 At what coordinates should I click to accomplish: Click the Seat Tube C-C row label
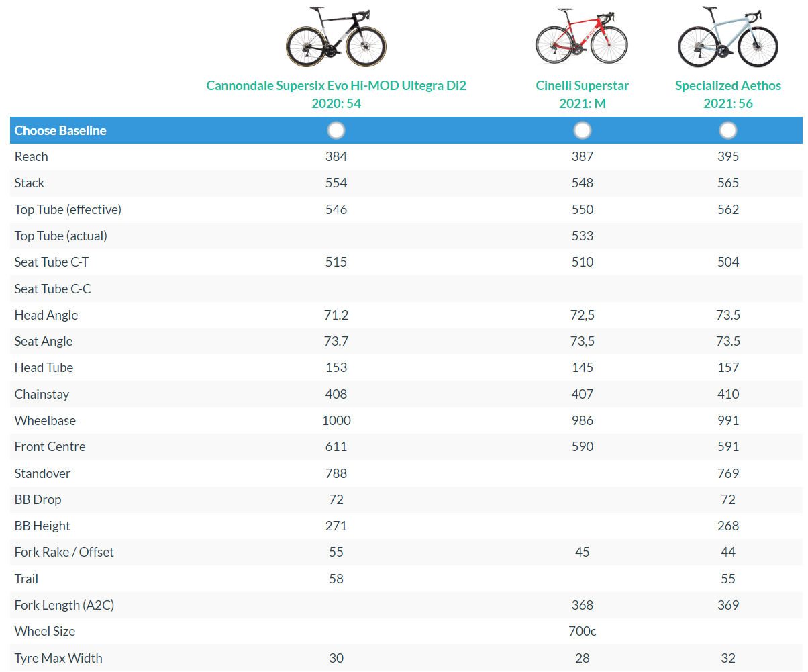coord(52,289)
